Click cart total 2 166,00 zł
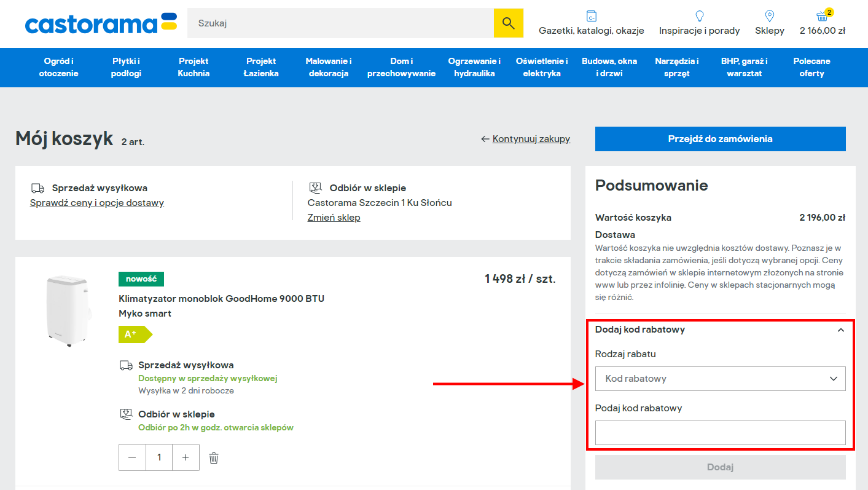Screen dimensions: 868x490 823,31
